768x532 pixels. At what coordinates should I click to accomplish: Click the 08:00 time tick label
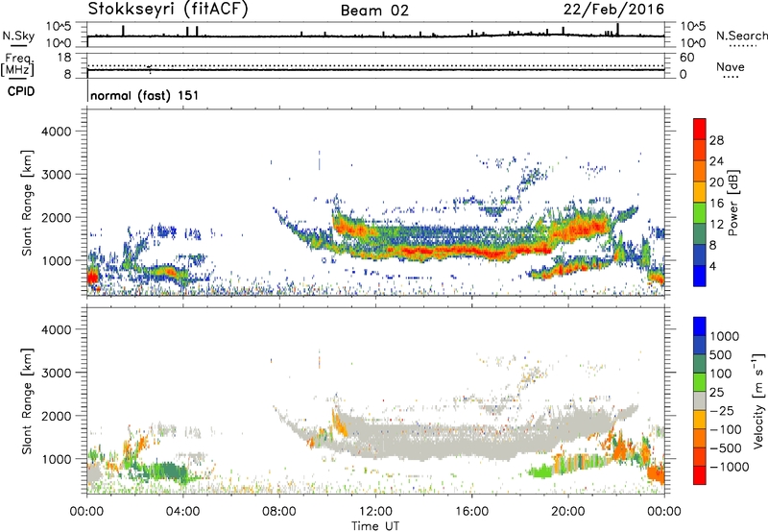click(x=278, y=512)
